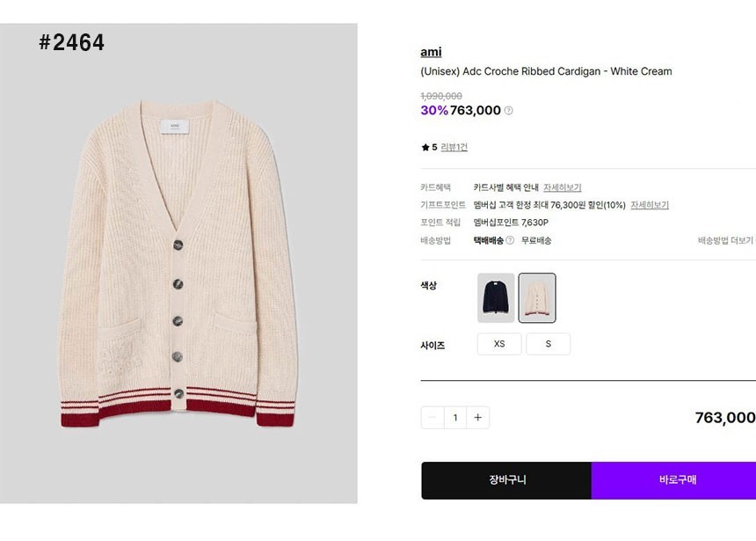Choose size S
Viewport: 756px width, 541px height.
click(x=549, y=344)
